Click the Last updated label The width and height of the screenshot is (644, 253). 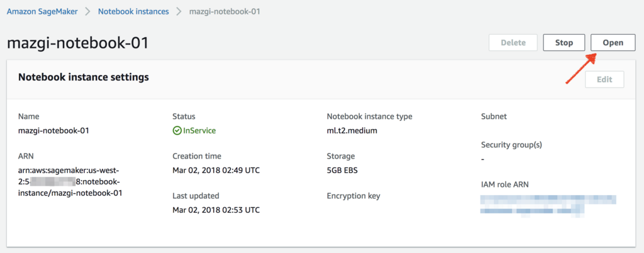click(x=196, y=196)
